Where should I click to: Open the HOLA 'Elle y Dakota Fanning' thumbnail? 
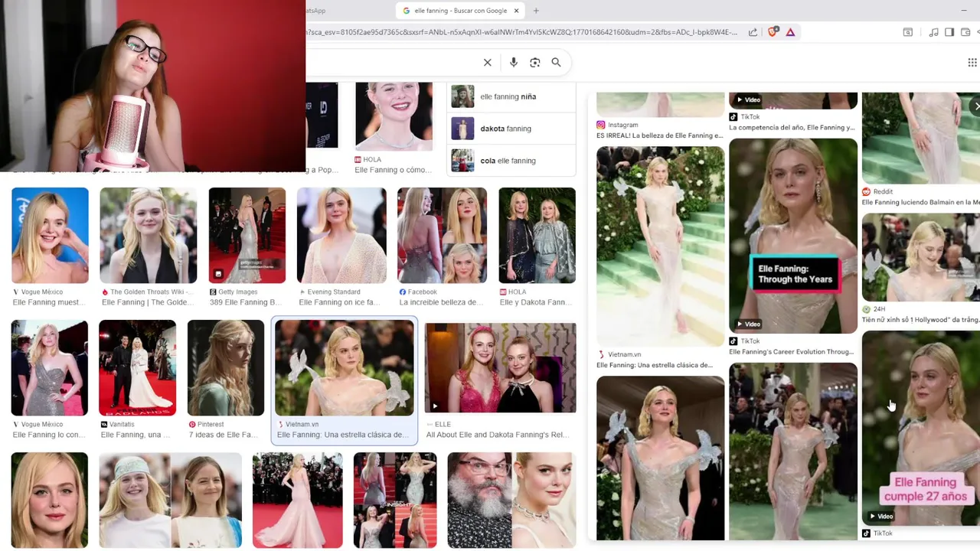(537, 236)
